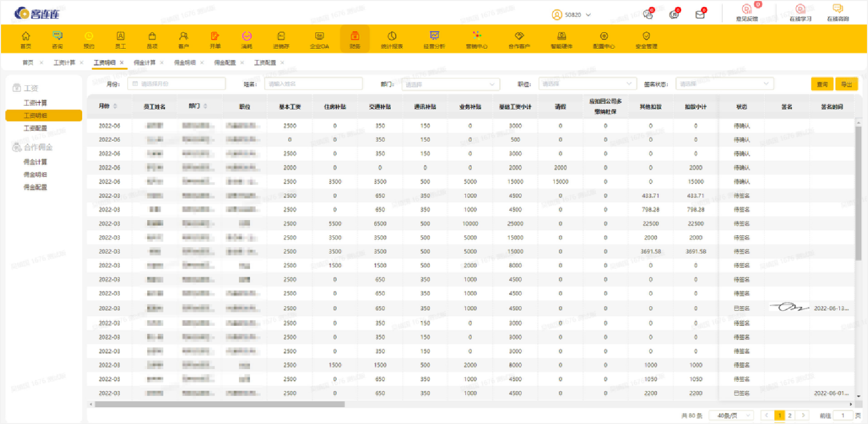868x424 pixels.
Task: Click the 导出 export button
Action: [x=846, y=84]
